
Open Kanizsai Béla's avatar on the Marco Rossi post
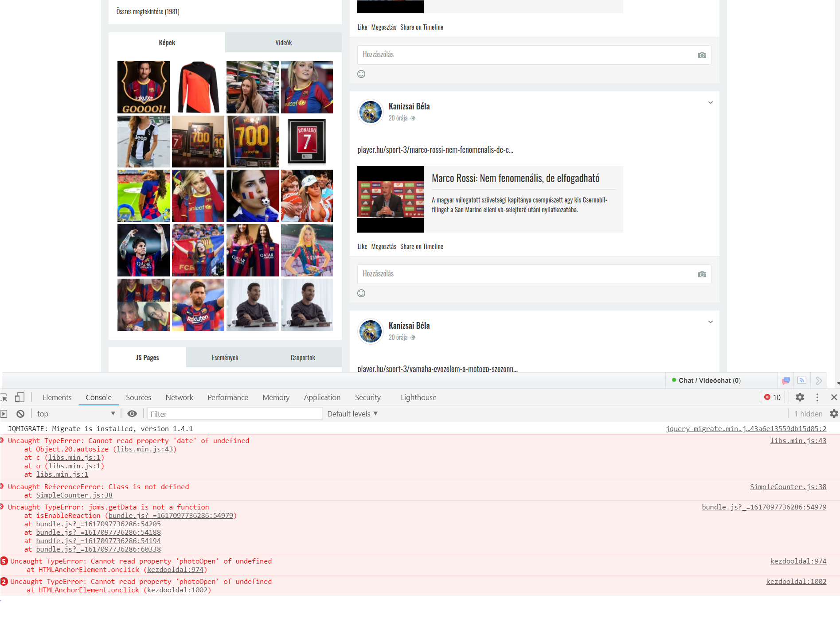(371, 112)
